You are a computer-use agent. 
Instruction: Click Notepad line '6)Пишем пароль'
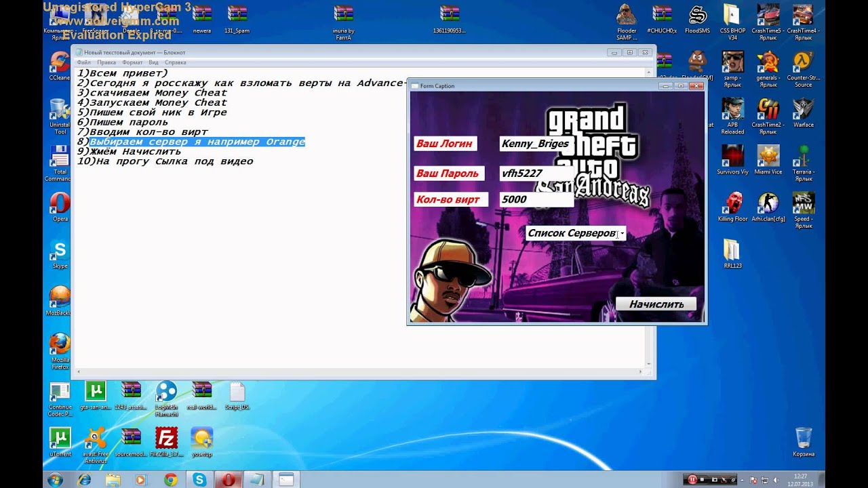(122, 122)
